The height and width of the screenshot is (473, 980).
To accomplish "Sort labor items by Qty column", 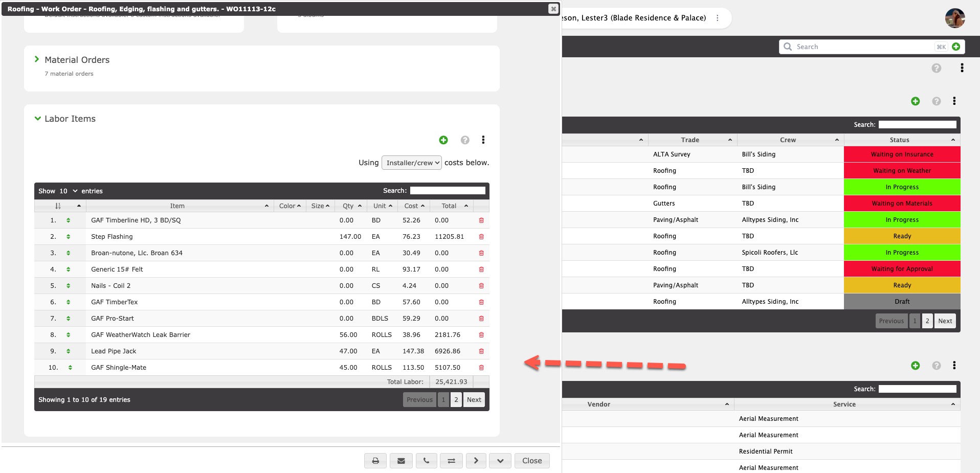I will point(352,206).
